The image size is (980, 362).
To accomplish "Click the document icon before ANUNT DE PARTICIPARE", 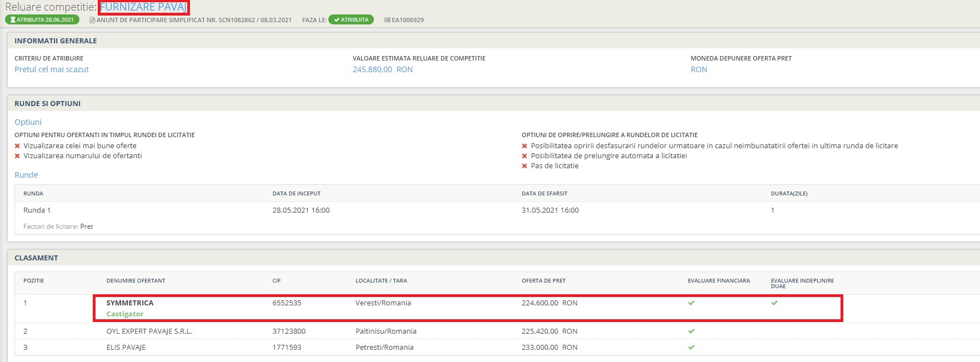I will click(92, 20).
